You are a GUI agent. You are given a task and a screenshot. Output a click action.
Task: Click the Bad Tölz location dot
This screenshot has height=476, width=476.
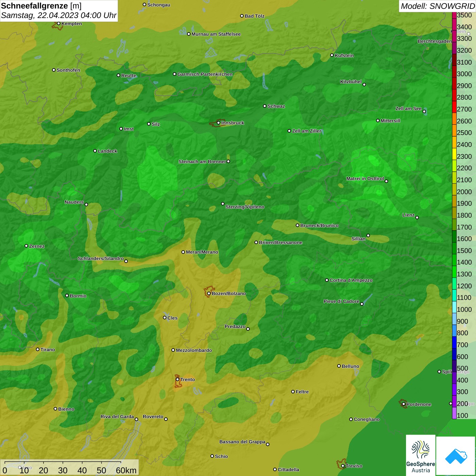pos(242,16)
